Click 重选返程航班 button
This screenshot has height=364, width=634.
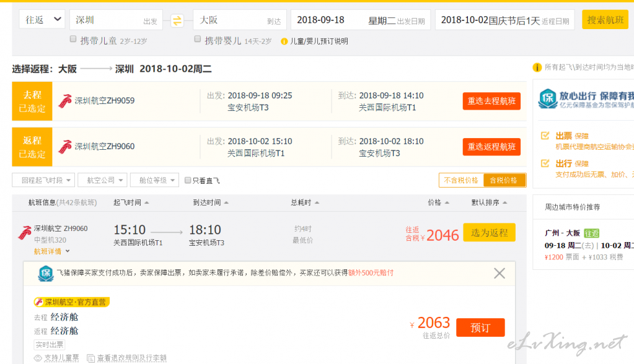(491, 147)
